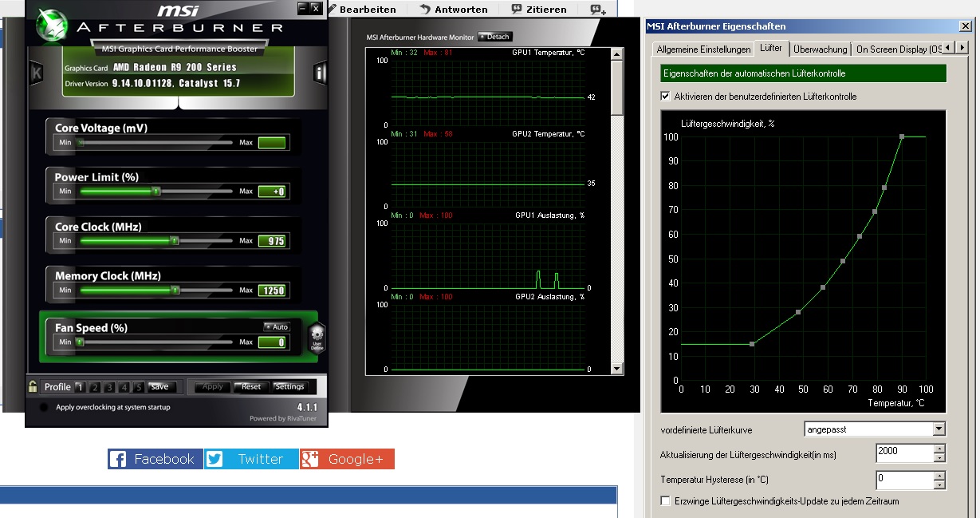This screenshot has height=518, width=980.
Task: Click the Bearbeiten edit link in forum toolbar
Action: (x=368, y=10)
